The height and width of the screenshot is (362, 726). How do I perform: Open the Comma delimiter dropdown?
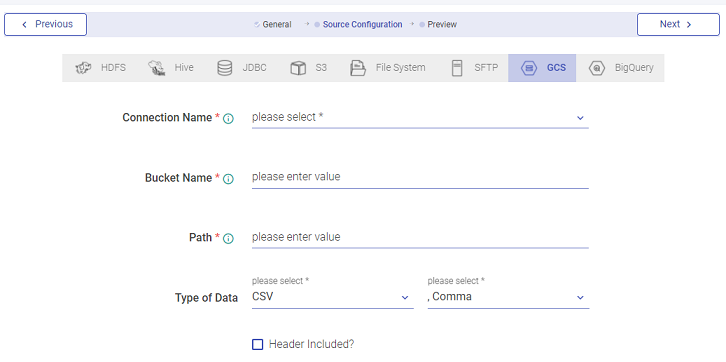[508, 297]
